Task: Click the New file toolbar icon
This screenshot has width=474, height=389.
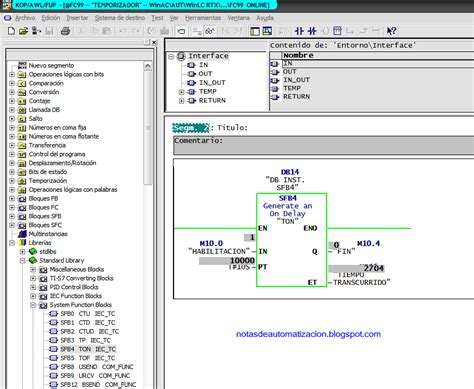Action: [x=11, y=31]
